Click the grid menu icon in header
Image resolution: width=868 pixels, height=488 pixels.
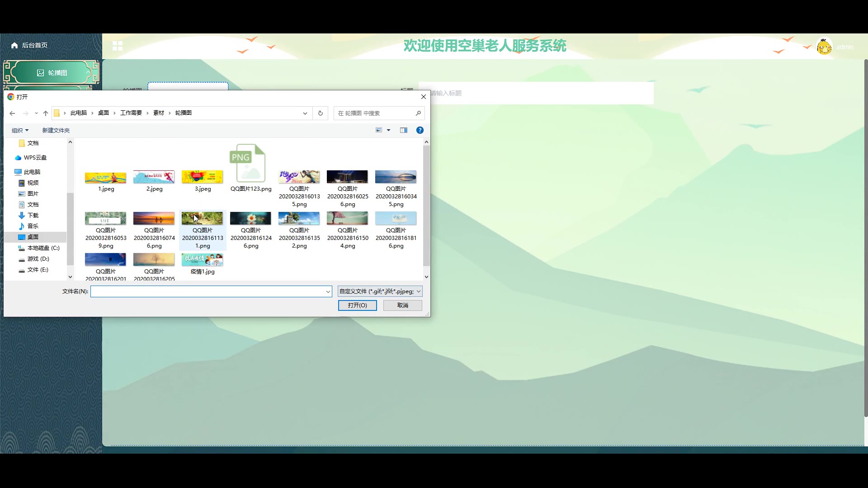[118, 46]
